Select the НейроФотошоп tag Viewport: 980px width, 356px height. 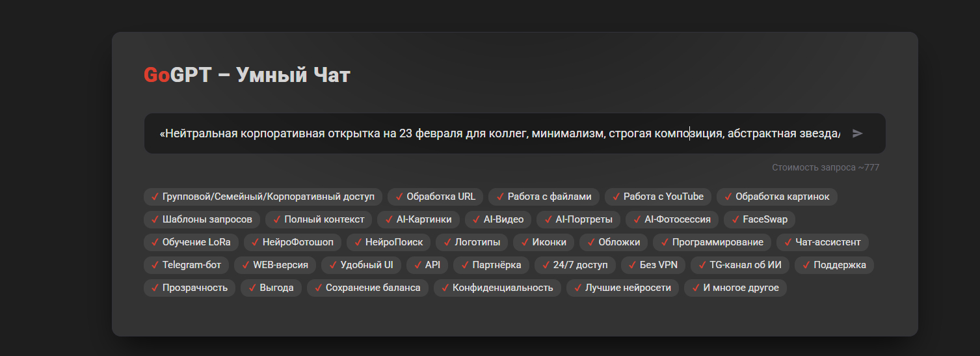coord(293,242)
